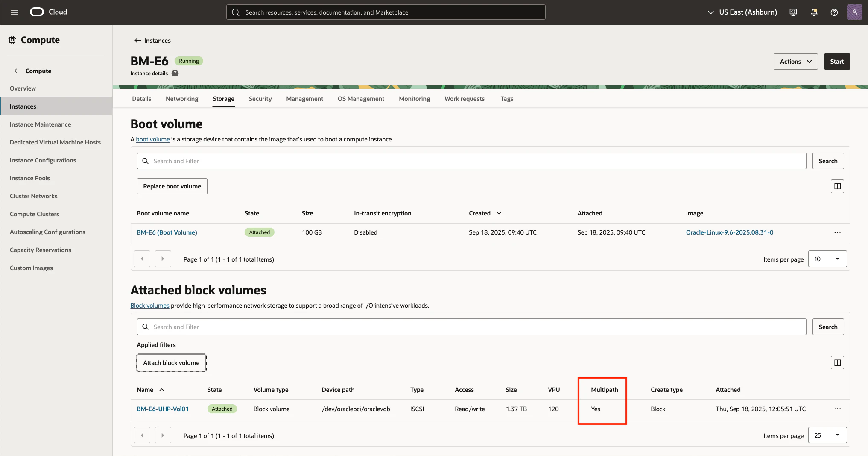
Task: Click the /dev/oracleoci/oraclevdb device path
Action: click(x=356, y=409)
